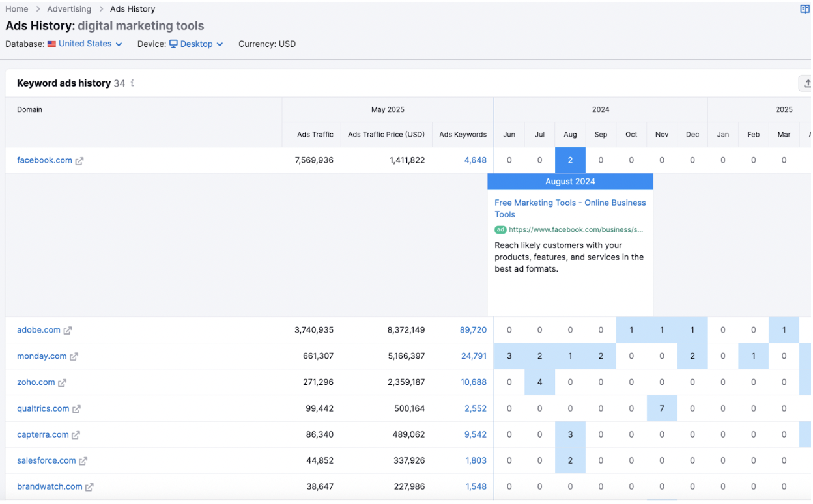
Task: Open external link icon next to qualtrics.com
Action: pyautogui.click(x=77, y=409)
